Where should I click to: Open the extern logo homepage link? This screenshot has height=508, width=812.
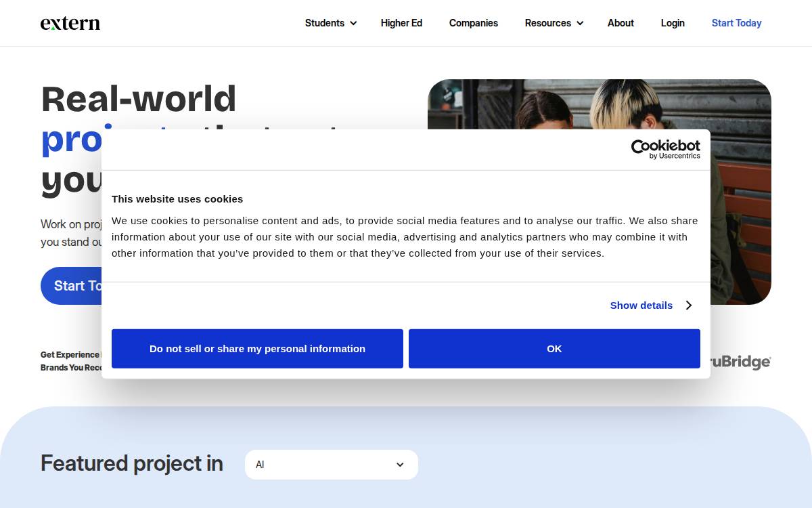tap(70, 23)
